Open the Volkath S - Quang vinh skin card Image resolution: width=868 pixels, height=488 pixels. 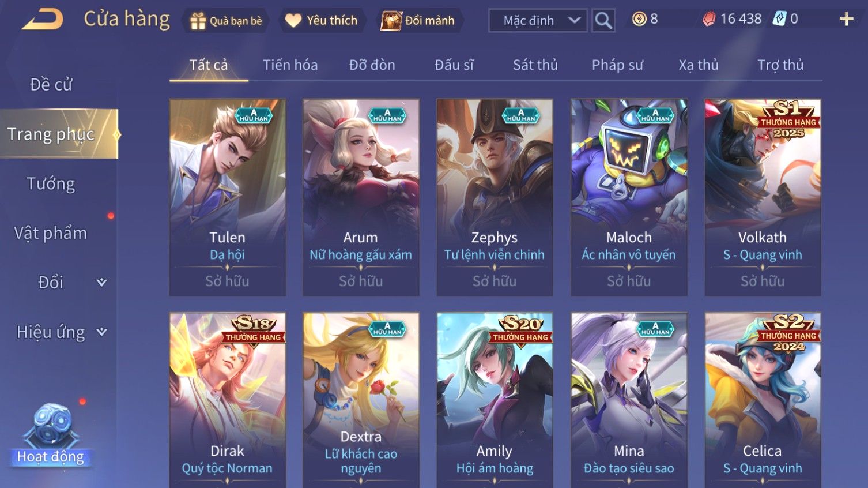tap(763, 197)
